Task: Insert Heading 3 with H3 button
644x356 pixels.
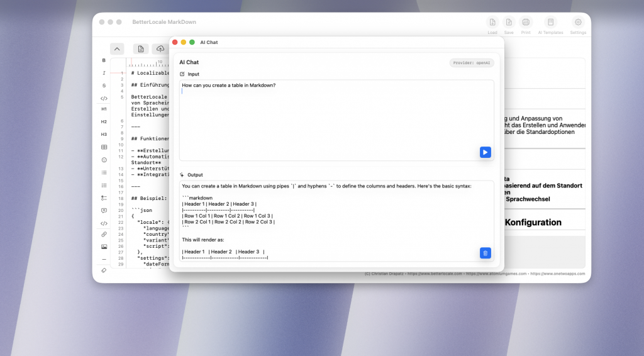Action: pyautogui.click(x=104, y=134)
